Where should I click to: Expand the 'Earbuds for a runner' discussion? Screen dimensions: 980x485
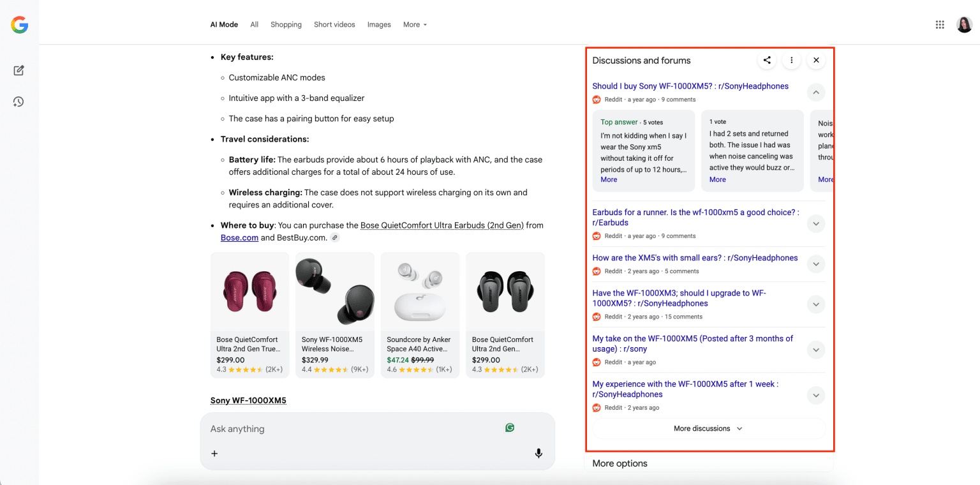(x=815, y=223)
